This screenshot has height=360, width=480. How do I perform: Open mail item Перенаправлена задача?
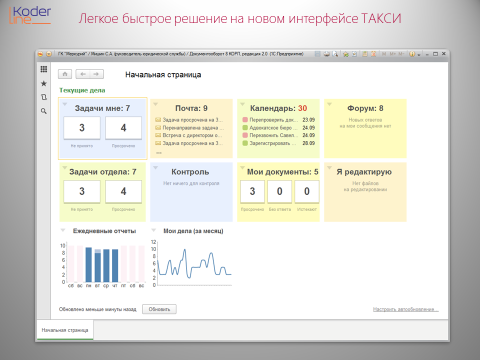click(189, 128)
